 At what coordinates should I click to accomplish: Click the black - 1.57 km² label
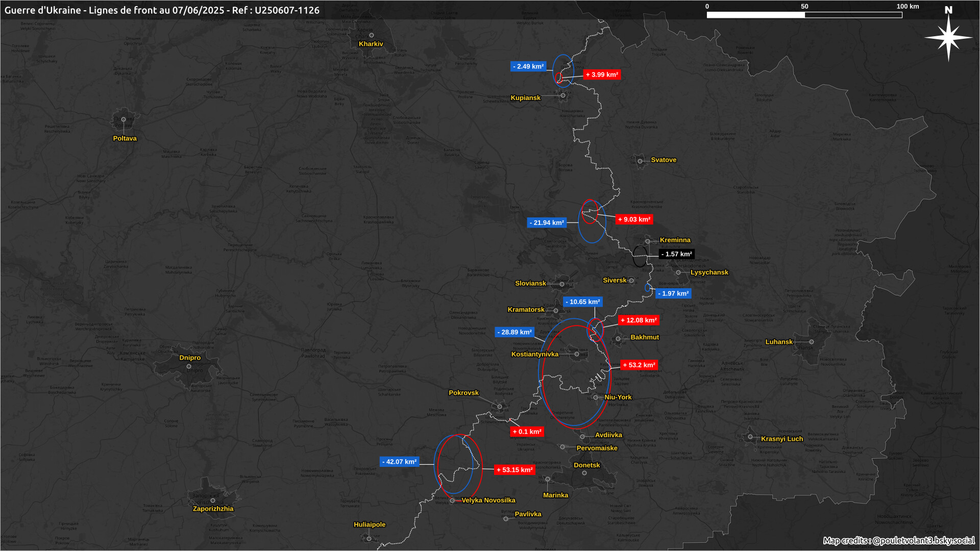pos(677,254)
